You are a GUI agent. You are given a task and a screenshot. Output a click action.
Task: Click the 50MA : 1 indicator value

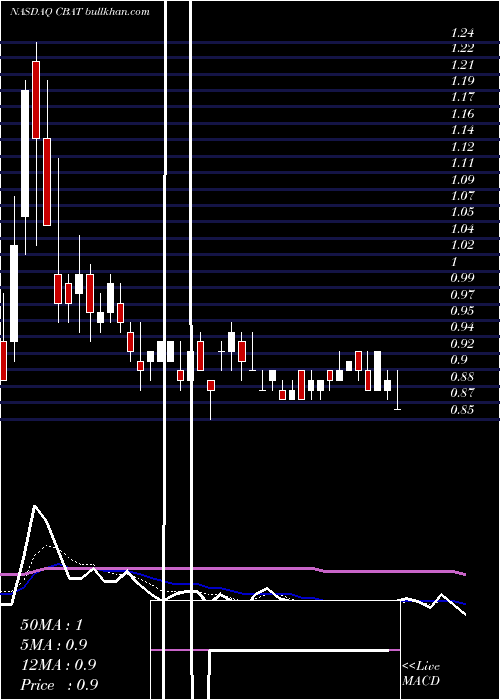tap(52, 625)
